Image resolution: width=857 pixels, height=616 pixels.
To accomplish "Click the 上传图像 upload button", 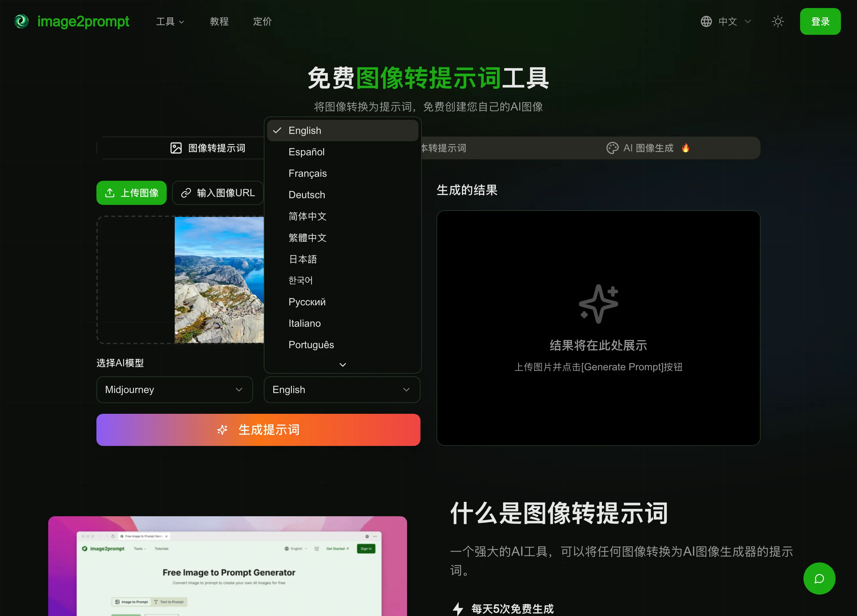I will pyautogui.click(x=132, y=193).
